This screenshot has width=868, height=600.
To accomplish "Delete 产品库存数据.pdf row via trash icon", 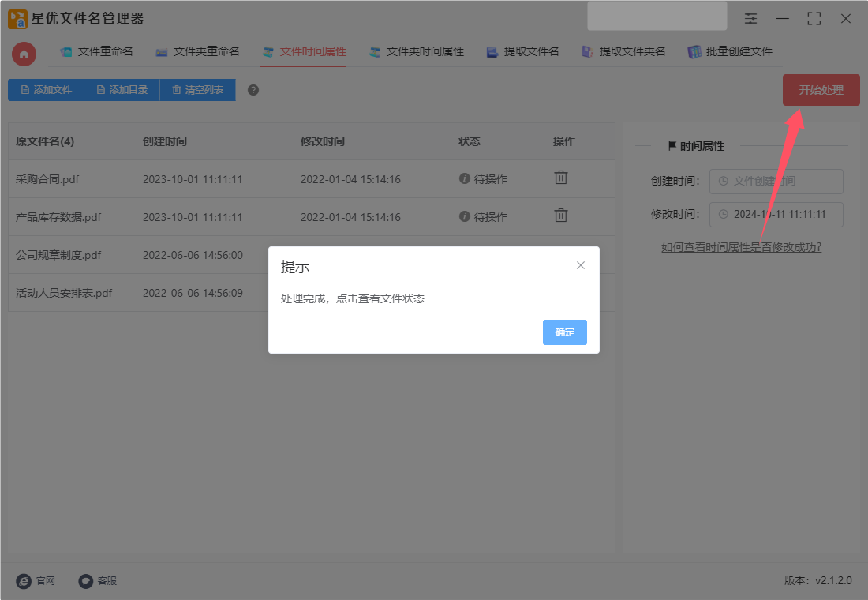I will pos(561,215).
